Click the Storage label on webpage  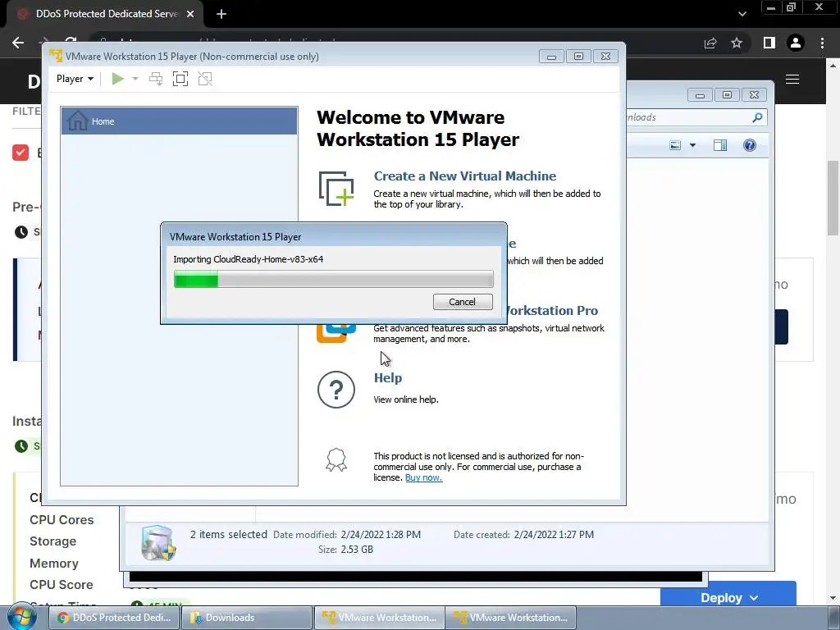[x=53, y=541]
